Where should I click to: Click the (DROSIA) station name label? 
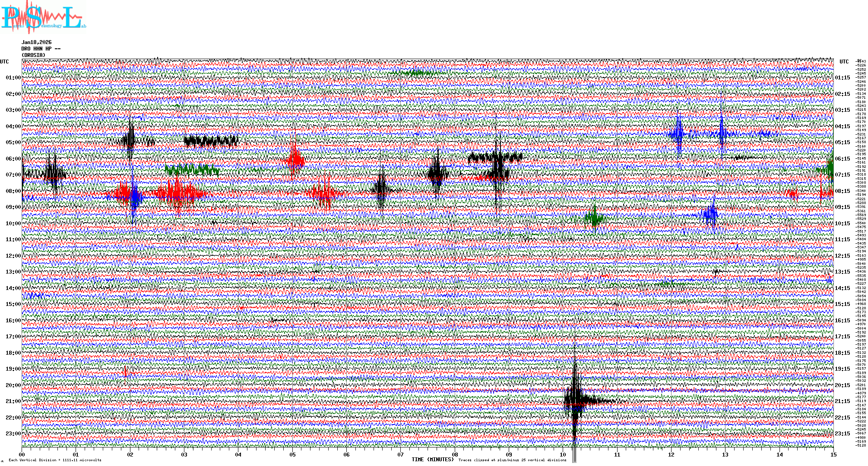point(34,55)
